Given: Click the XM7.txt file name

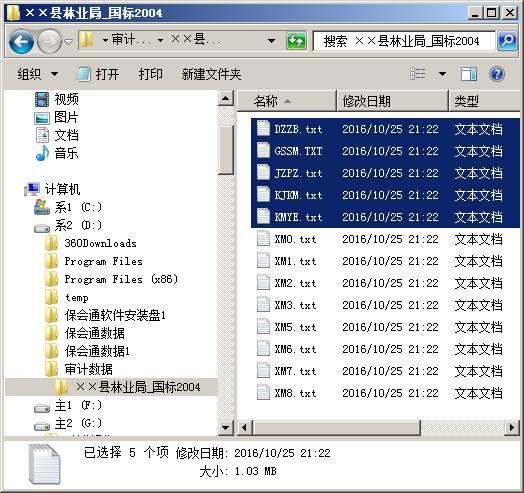Looking at the screenshot, I should 295,371.
